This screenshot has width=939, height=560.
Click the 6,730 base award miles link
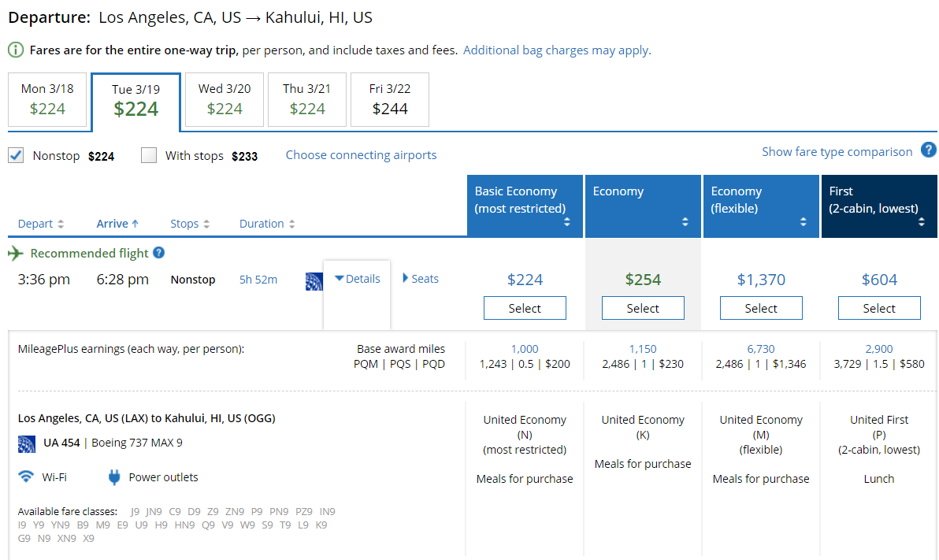[760, 349]
